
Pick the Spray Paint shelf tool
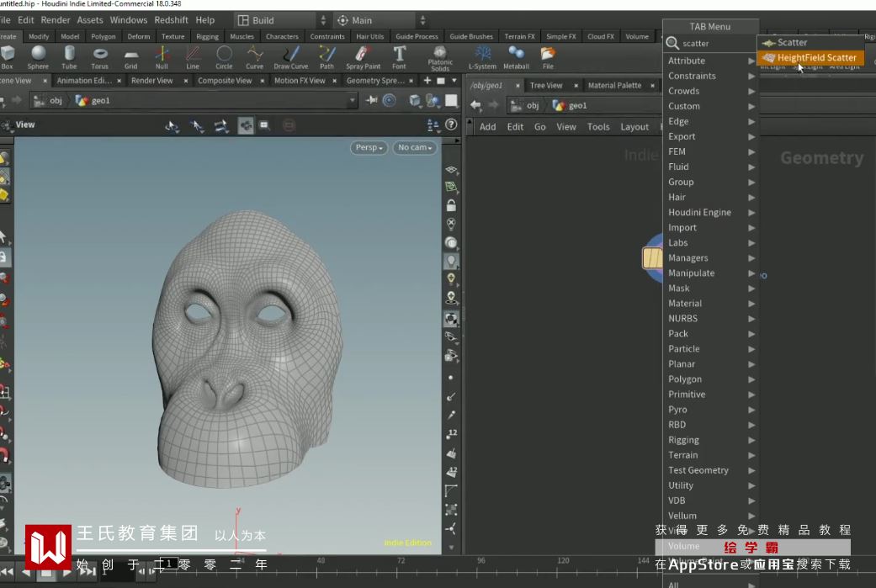[x=363, y=56]
